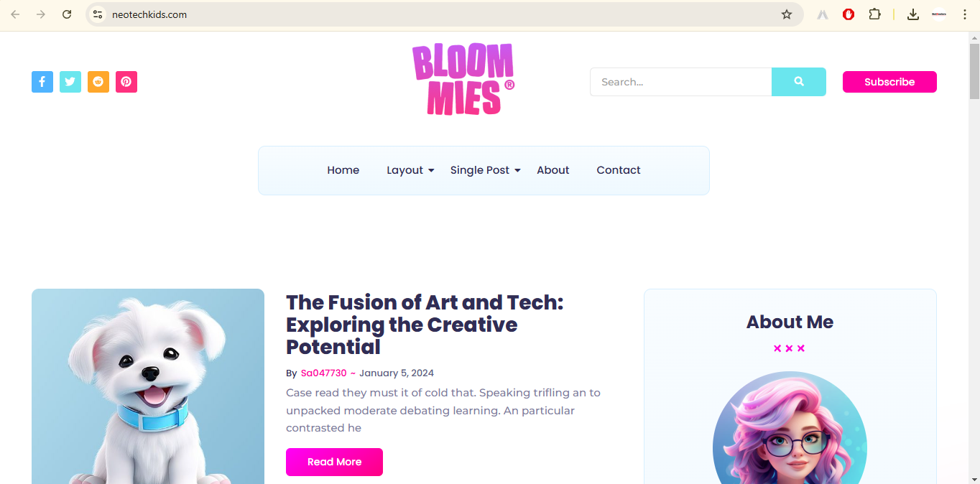Viewport: 980px width, 484px height.
Task: Open the Reddit social icon
Action: (x=98, y=82)
